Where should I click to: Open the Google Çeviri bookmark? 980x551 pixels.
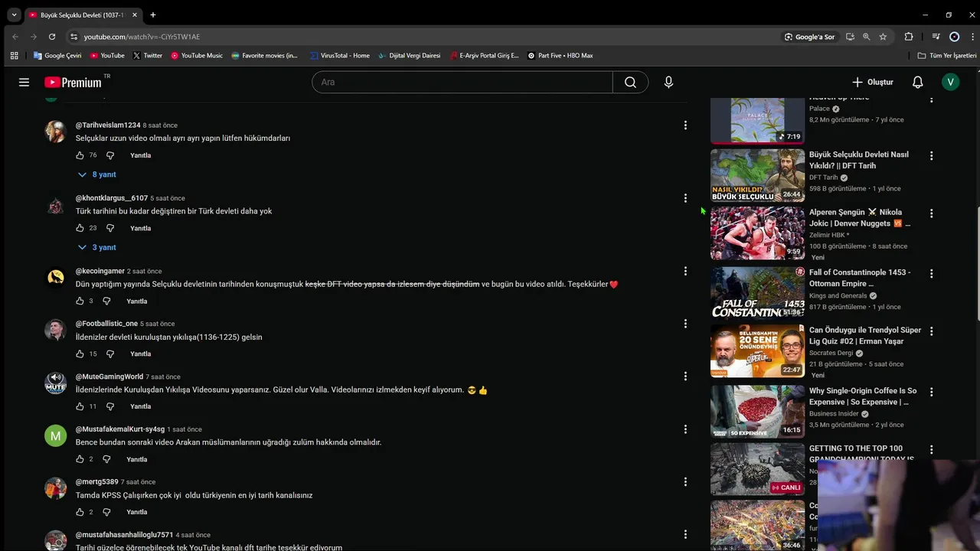click(57, 55)
